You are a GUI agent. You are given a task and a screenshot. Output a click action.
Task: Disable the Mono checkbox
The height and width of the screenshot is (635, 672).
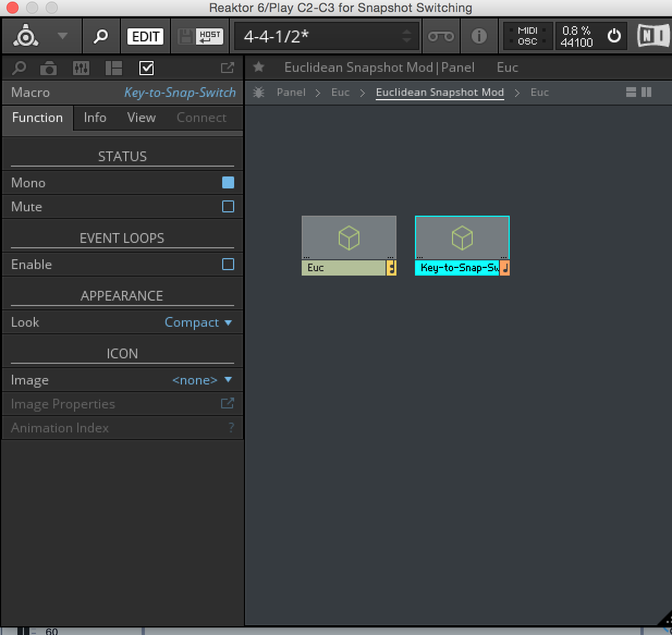pos(228,182)
